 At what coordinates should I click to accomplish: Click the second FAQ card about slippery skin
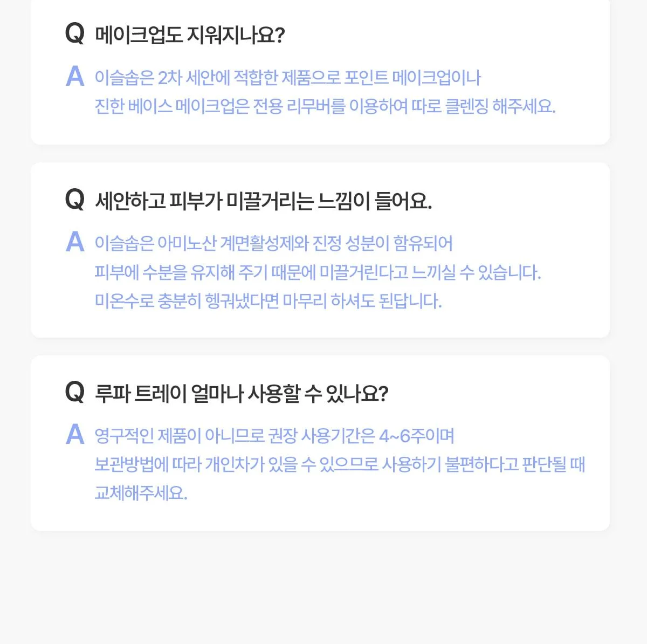[320, 250]
